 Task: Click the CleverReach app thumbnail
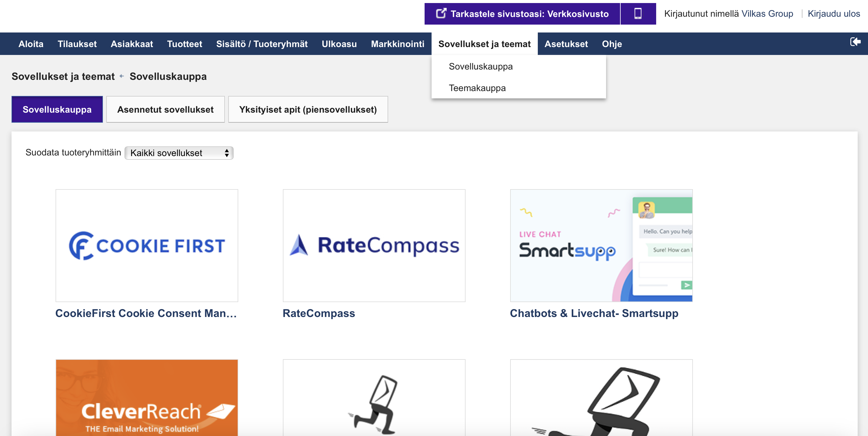[x=147, y=397]
